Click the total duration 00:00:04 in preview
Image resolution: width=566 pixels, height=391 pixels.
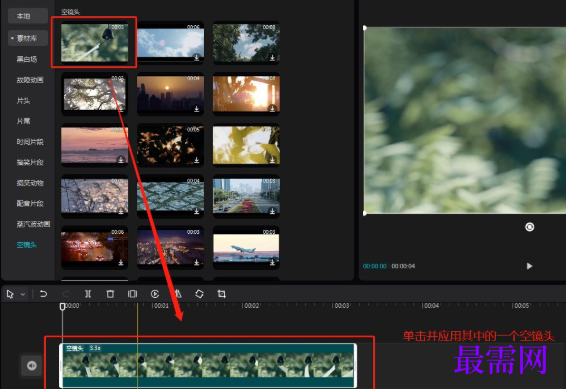pyautogui.click(x=403, y=266)
